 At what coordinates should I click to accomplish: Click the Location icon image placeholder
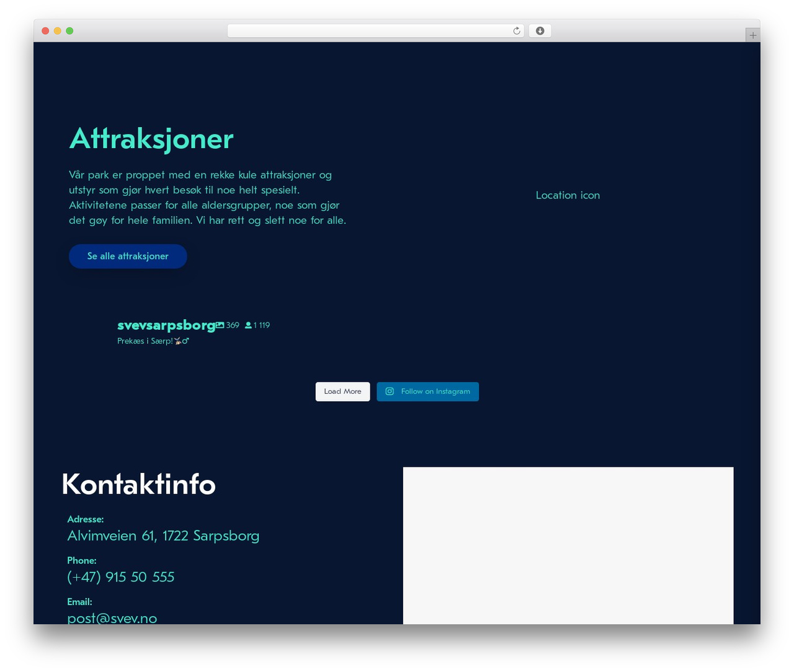[x=568, y=195]
